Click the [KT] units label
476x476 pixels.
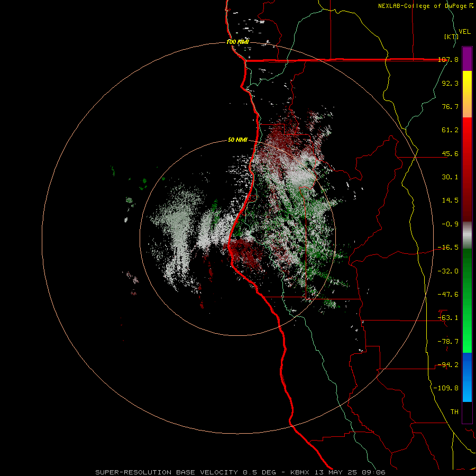coord(451,36)
